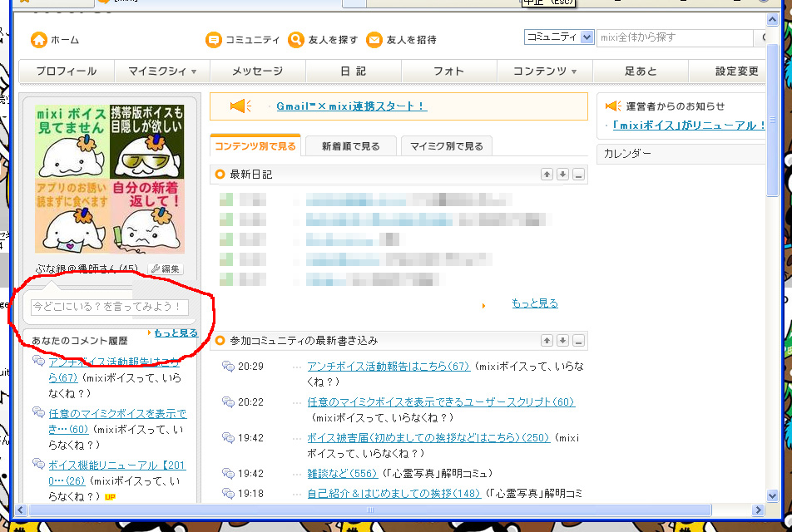Click the Community speech bubble icon
Screen dimensions: 792x532
(x=214, y=39)
